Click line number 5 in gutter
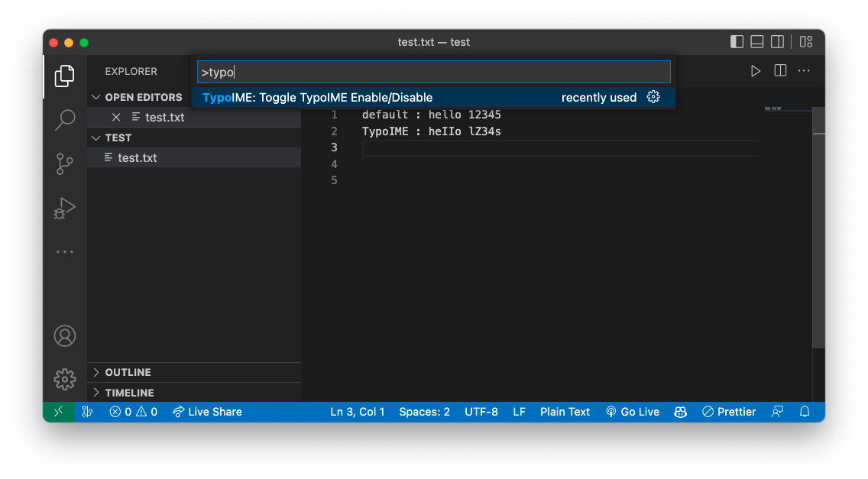The height and width of the screenshot is (479, 868). [334, 180]
